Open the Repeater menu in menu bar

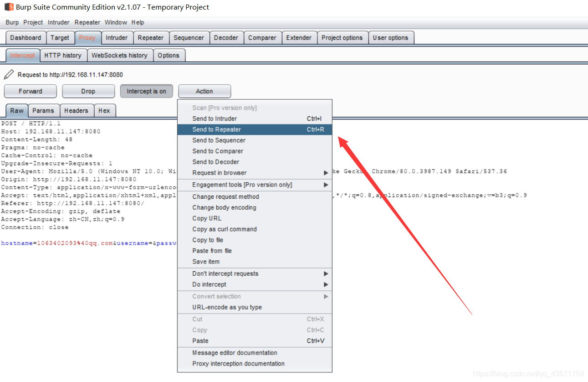87,22
